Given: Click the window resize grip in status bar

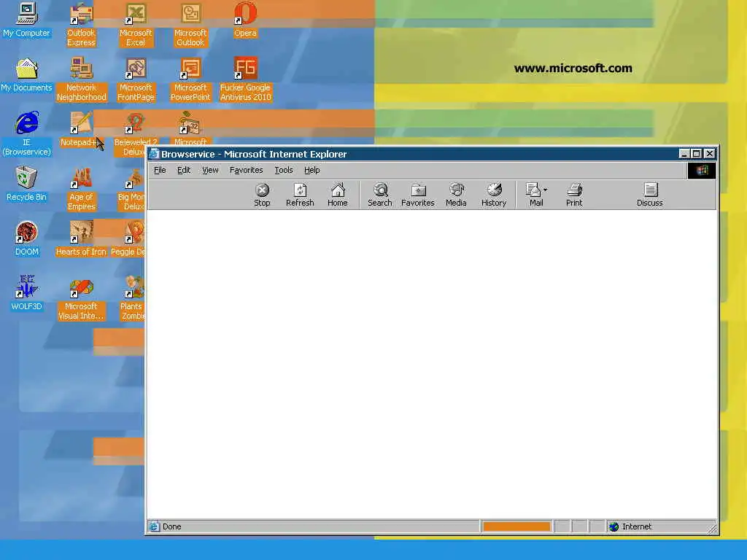Looking at the screenshot, I should [712, 528].
